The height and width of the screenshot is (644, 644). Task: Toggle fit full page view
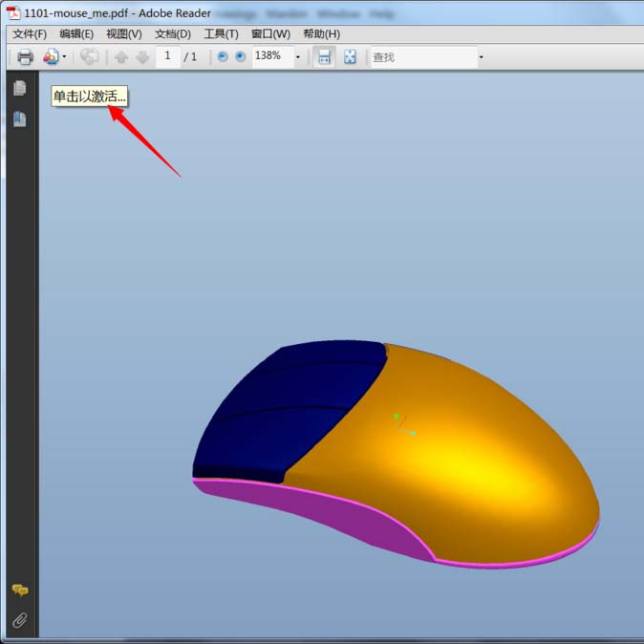pos(350,57)
